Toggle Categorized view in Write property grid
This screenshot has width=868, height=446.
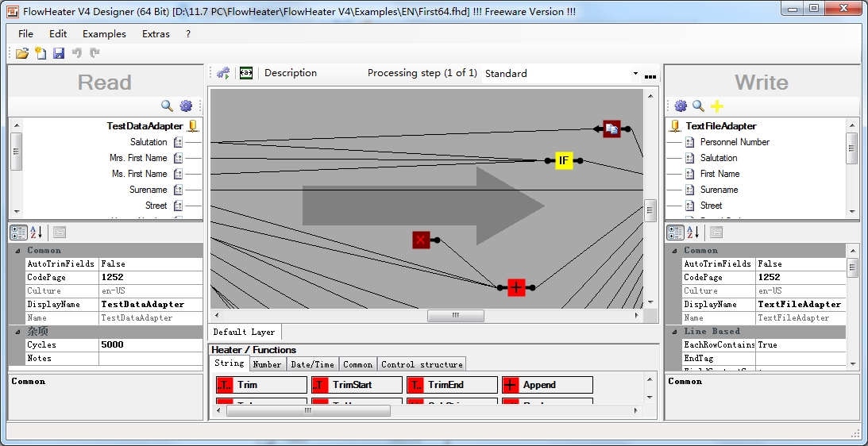point(675,233)
